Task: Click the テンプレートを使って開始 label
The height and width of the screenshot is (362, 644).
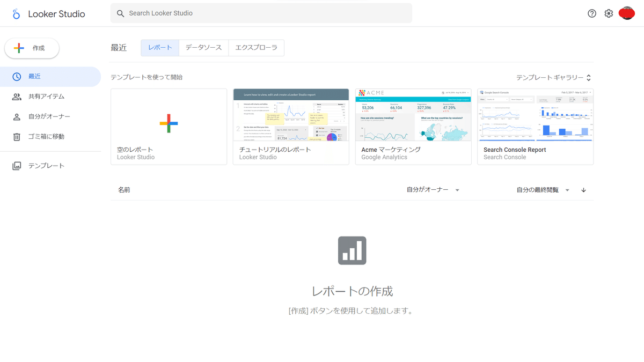Action: [x=147, y=77]
